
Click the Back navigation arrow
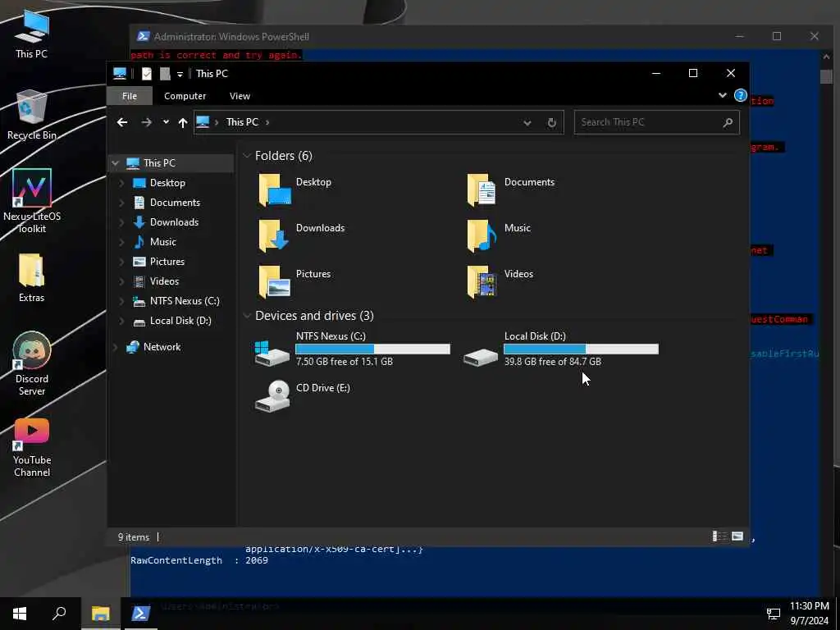pos(122,122)
